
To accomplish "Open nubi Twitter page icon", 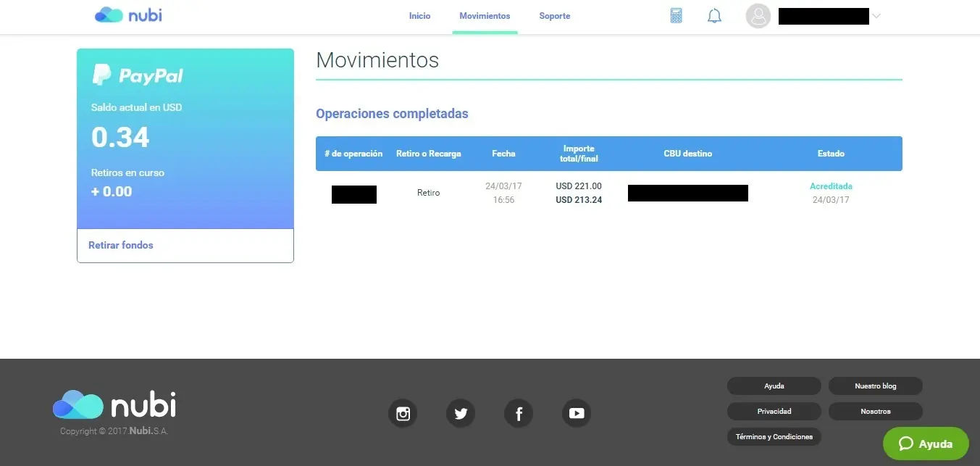I will click(x=461, y=413).
